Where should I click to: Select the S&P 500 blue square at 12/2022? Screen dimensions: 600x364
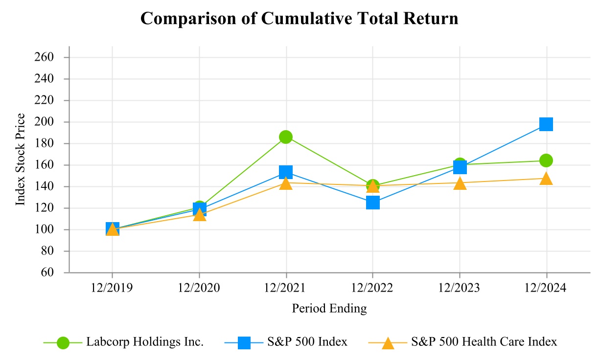pos(373,202)
